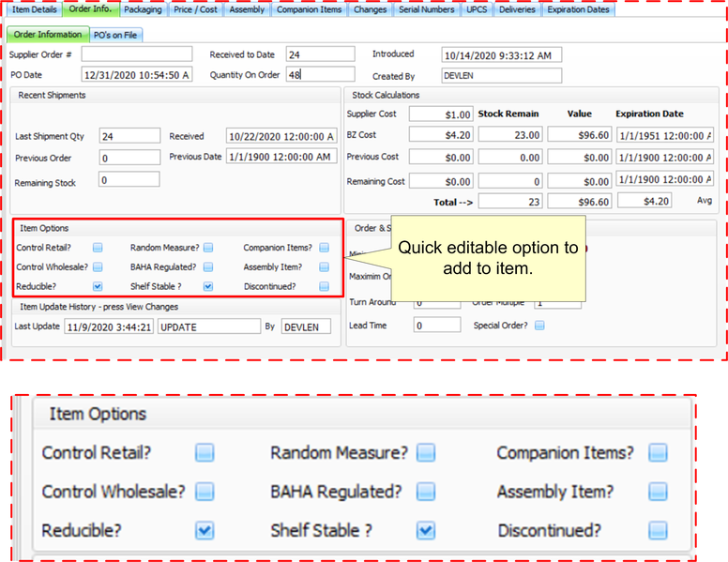
Task: Click the Introduced date field
Action: (x=501, y=54)
